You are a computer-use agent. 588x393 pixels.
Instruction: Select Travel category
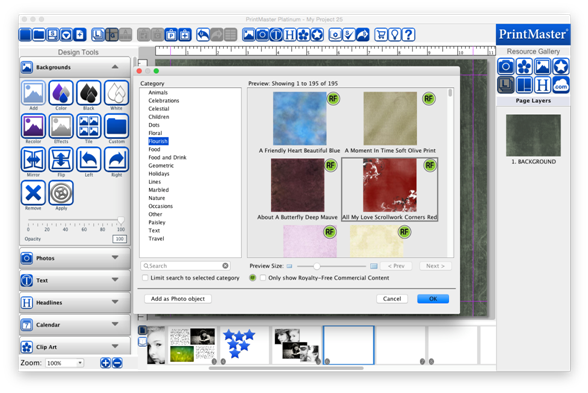(x=156, y=238)
